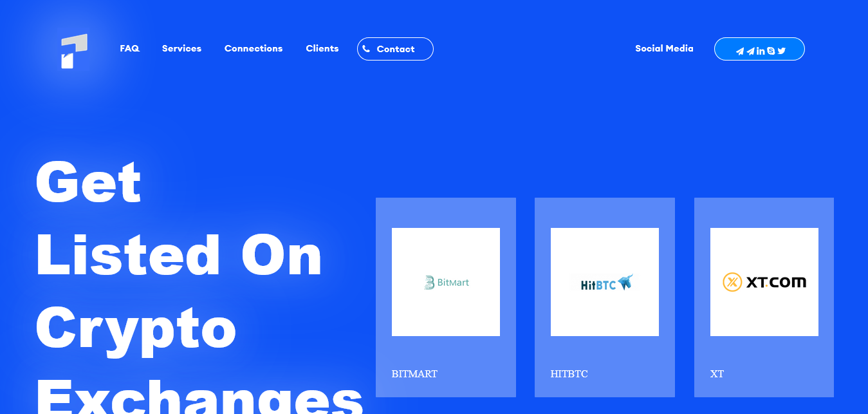
Task: Click the HitBTC logo image
Action: tap(605, 282)
